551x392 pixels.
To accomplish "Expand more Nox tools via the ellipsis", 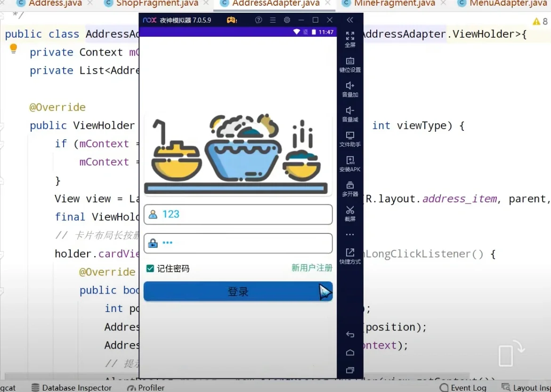I will point(350,234).
